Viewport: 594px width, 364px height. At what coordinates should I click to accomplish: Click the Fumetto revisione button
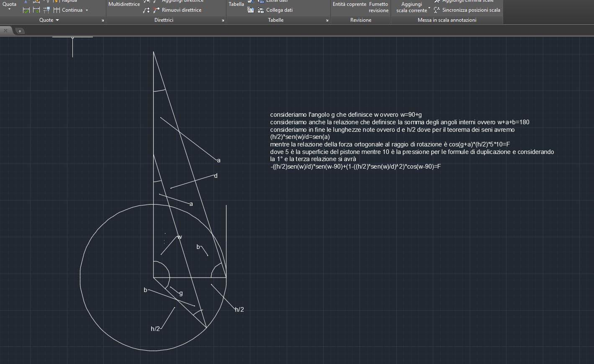379,7
